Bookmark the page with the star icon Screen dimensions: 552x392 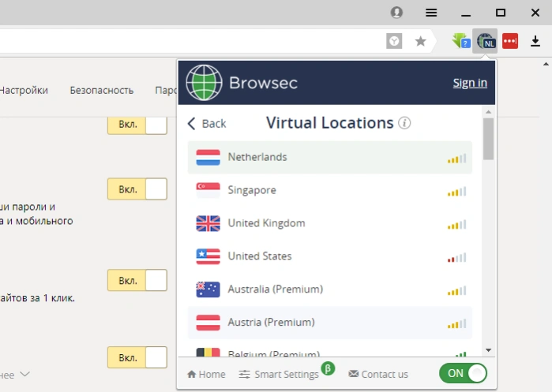click(x=420, y=42)
